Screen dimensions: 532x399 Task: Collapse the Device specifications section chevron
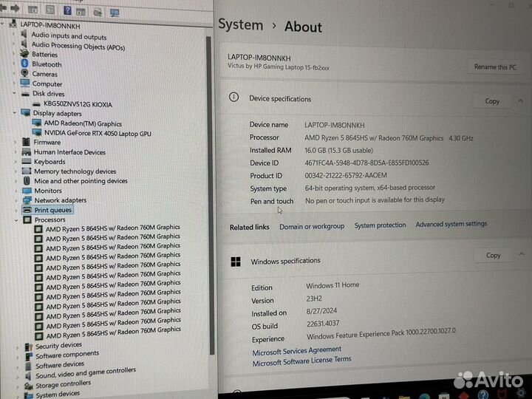coord(520,100)
